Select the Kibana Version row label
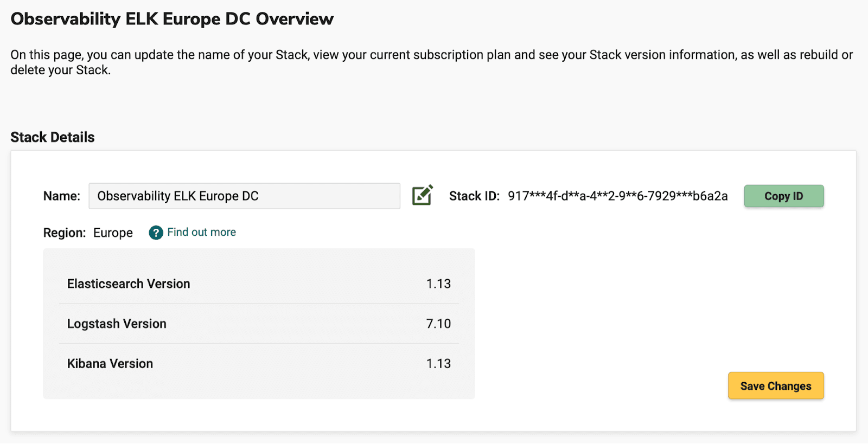Viewport: 868px width, 444px height. click(110, 364)
